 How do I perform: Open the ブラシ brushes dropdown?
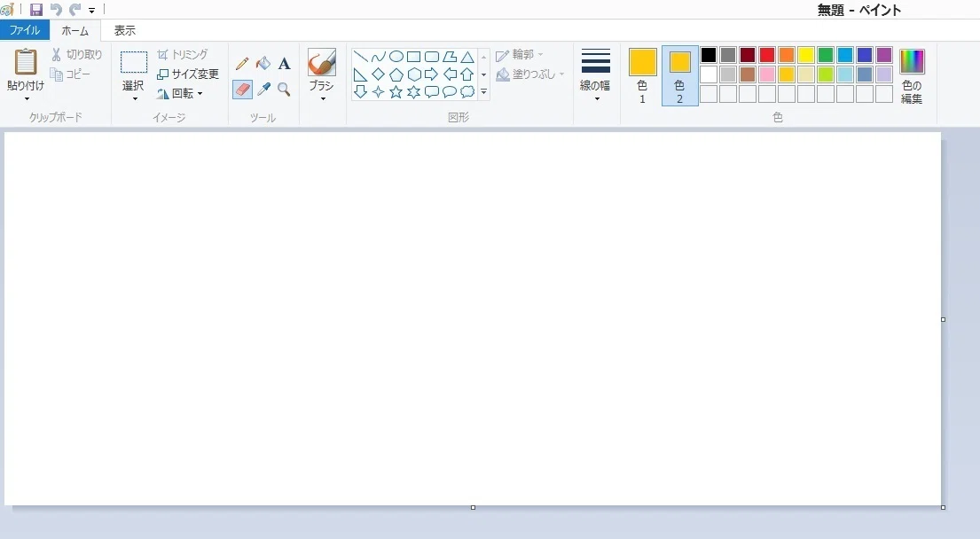[323, 98]
